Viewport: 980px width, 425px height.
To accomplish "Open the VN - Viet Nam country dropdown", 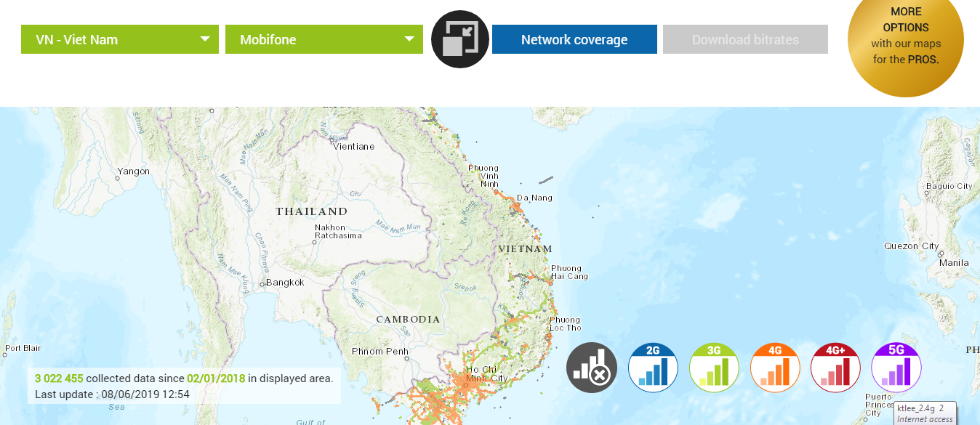I will tap(119, 39).
